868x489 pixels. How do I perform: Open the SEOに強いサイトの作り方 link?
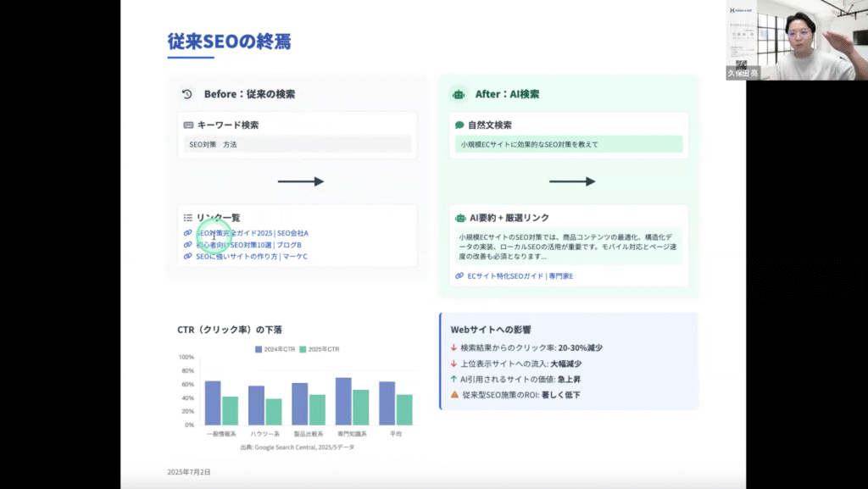pyautogui.click(x=251, y=257)
